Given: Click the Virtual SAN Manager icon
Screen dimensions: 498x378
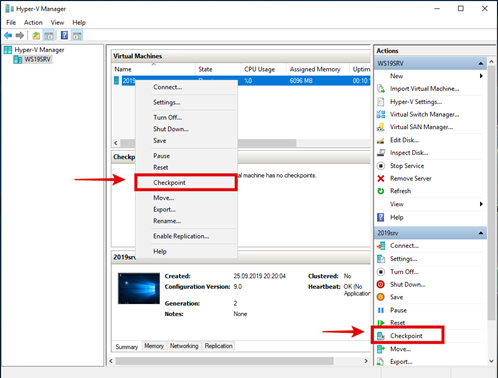Looking at the screenshot, I should (x=381, y=127).
